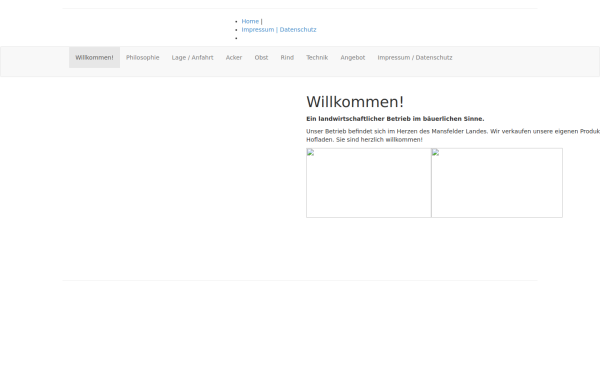Open the Lage / Anfahrt menu item
Viewport: 600px width, 375px height.
pyautogui.click(x=192, y=58)
